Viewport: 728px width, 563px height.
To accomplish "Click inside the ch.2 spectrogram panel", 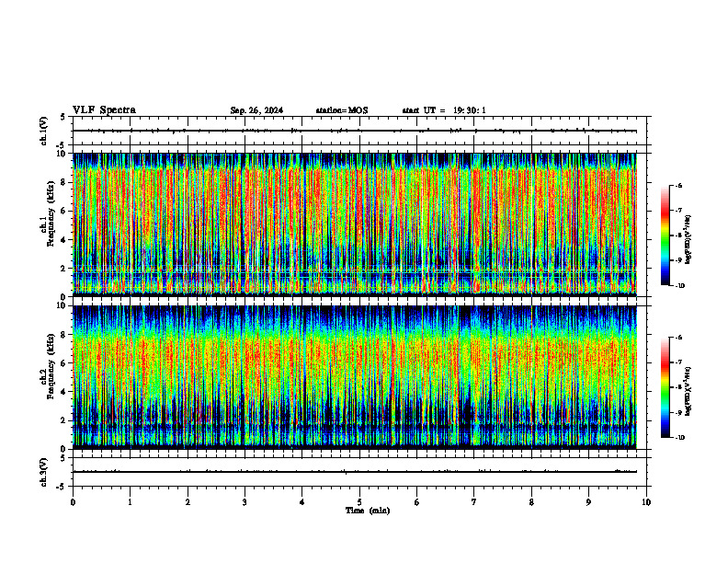I will pos(355,377).
